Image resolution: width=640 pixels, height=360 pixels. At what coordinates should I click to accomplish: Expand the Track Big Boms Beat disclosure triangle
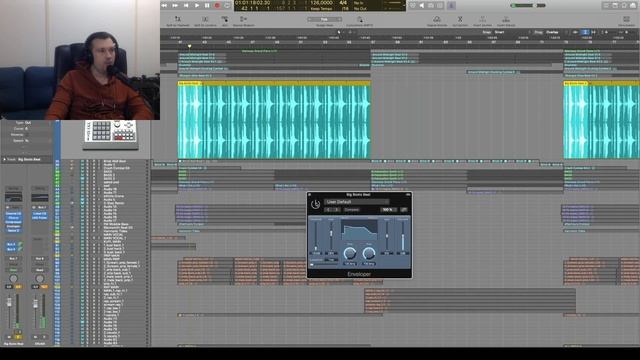(x=4, y=160)
